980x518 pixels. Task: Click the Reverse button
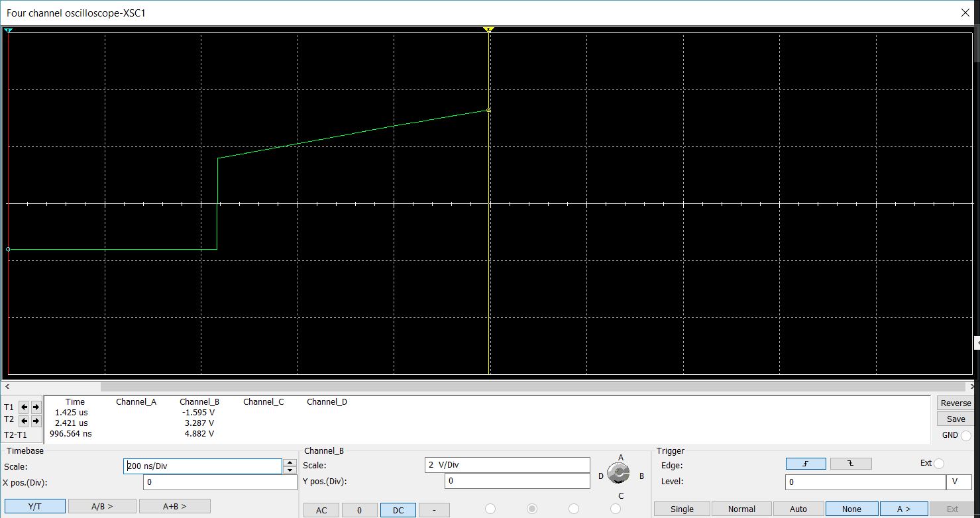[x=955, y=403]
